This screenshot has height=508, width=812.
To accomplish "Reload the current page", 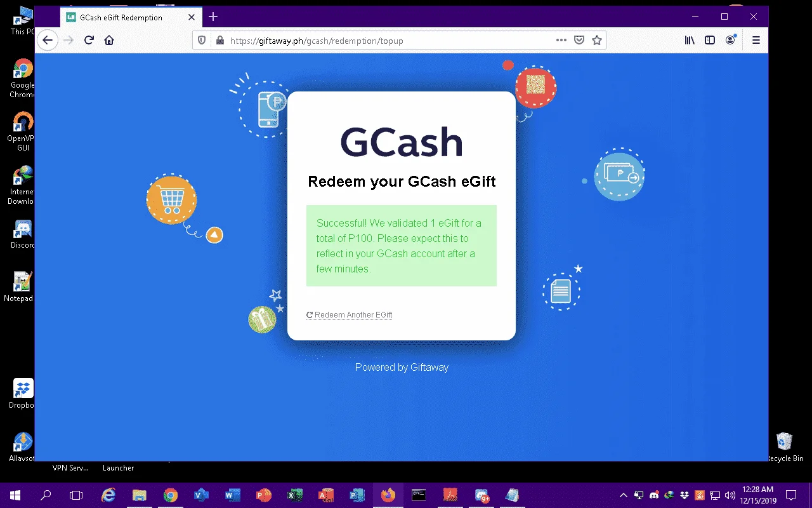I will coord(89,40).
